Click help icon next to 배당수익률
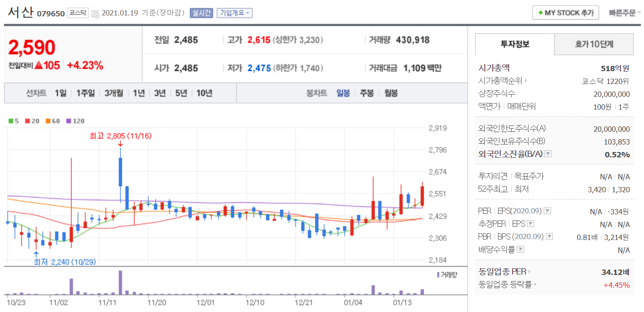Viewport: 644px width, 312px height. click(521, 249)
